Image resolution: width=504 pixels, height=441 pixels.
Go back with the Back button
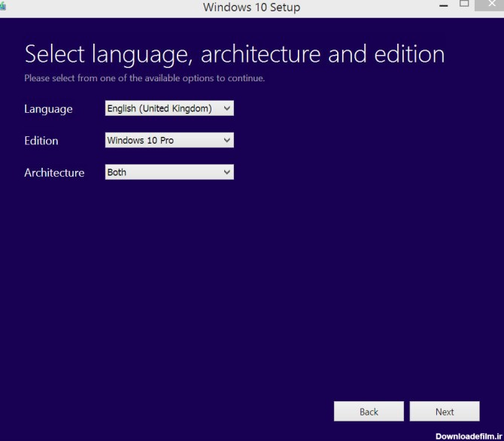pyautogui.click(x=369, y=412)
